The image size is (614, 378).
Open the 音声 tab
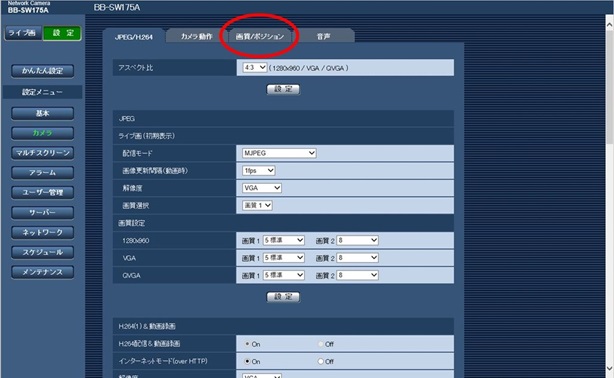tap(323, 36)
